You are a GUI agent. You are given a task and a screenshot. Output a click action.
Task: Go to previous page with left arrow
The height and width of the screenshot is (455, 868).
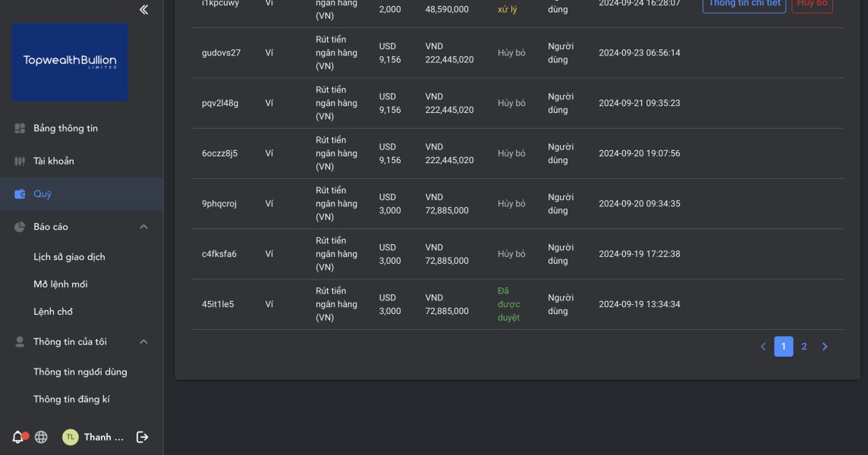click(x=763, y=347)
